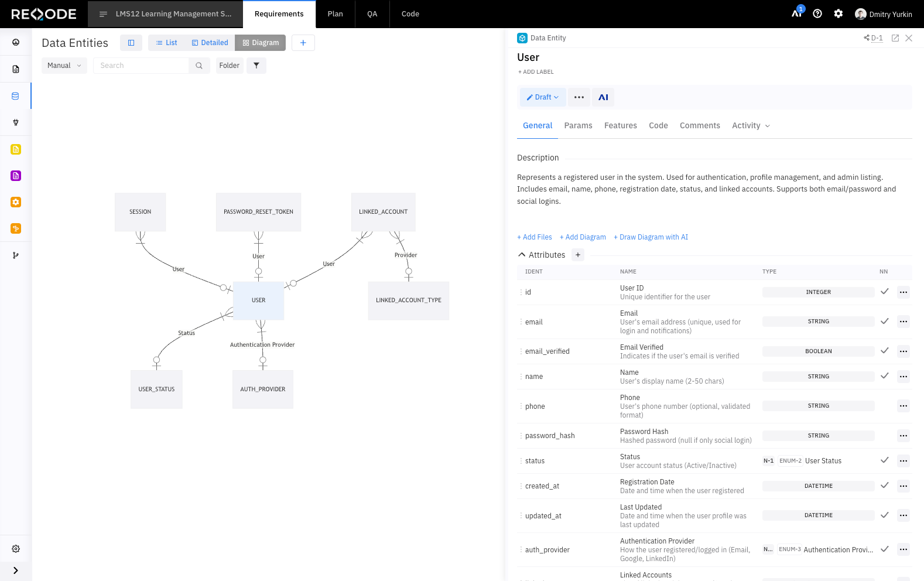
Task: Click the filter funnel icon
Action: click(x=256, y=66)
